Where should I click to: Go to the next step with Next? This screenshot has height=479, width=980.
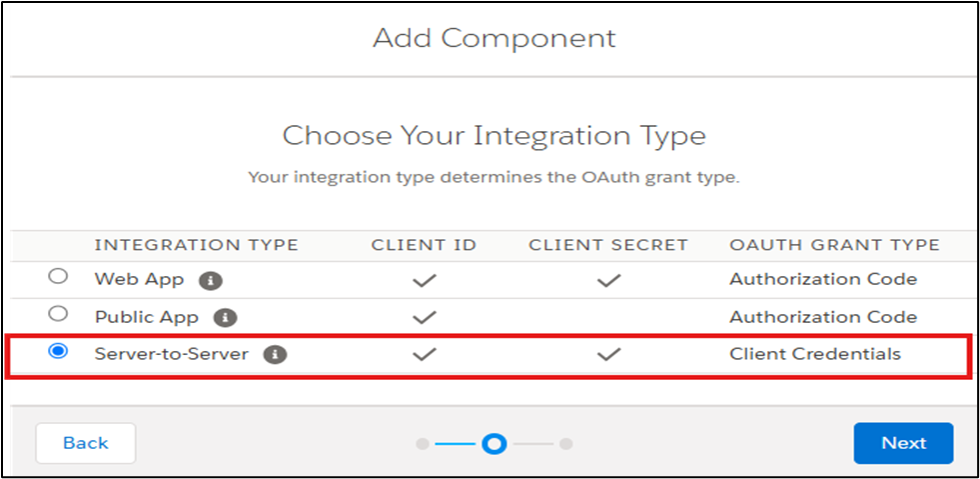tap(904, 443)
